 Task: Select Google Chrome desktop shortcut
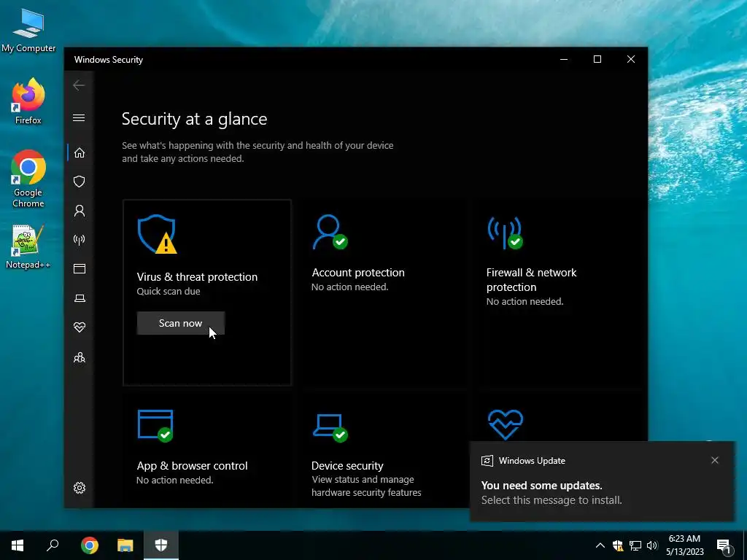[x=28, y=179]
